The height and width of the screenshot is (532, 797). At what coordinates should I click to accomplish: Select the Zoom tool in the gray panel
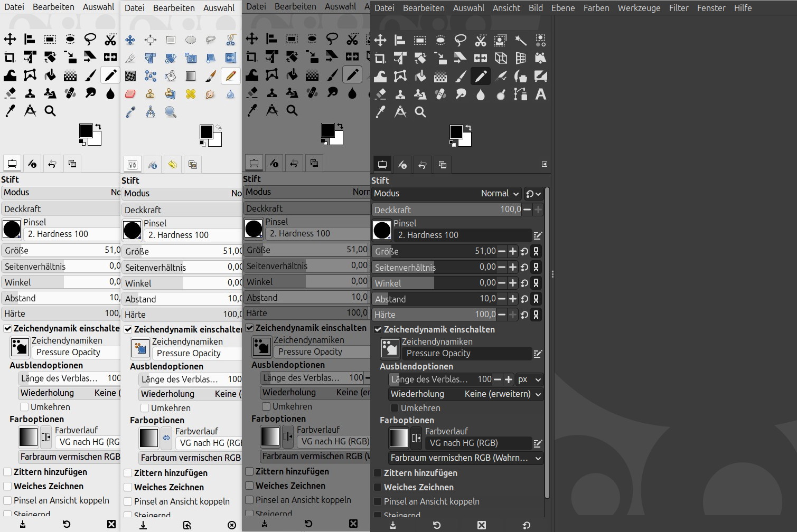pos(292,110)
